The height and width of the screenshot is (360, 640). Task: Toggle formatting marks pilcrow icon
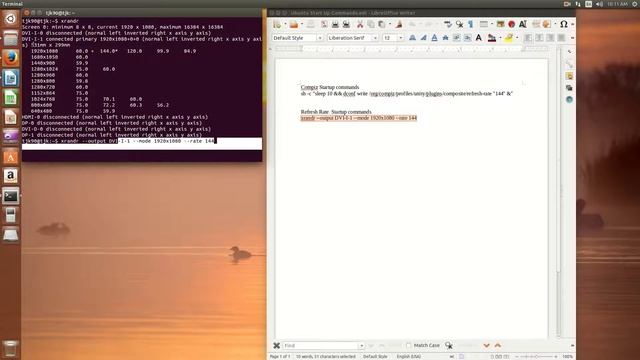[x=471, y=24]
